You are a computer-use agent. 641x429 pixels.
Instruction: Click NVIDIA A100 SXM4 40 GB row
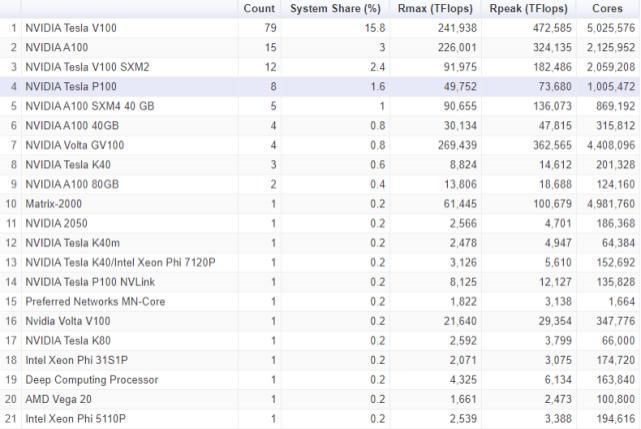point(320,106)
